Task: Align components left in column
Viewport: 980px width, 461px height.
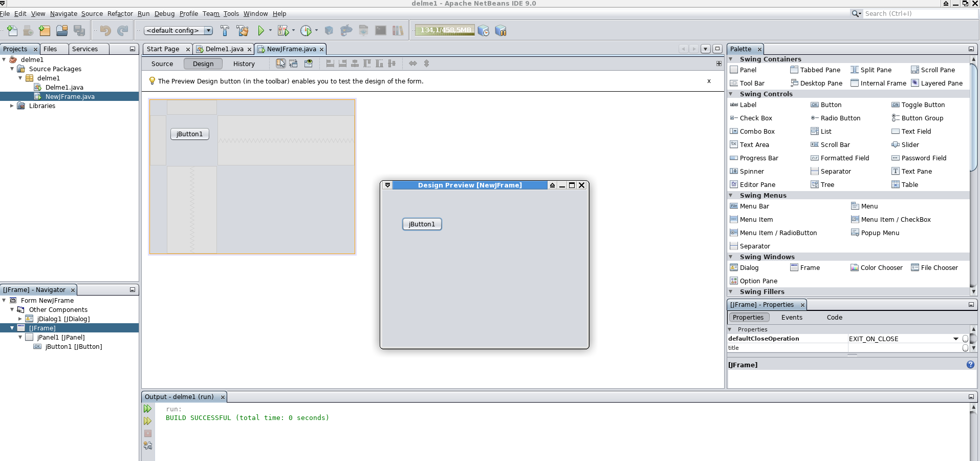Action: (x=330, y=64)
